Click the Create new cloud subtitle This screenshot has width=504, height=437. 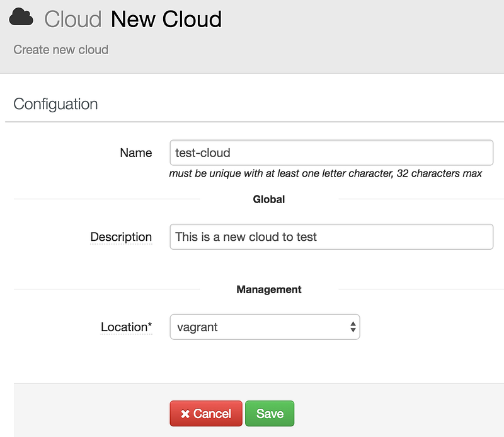[61, 49]
